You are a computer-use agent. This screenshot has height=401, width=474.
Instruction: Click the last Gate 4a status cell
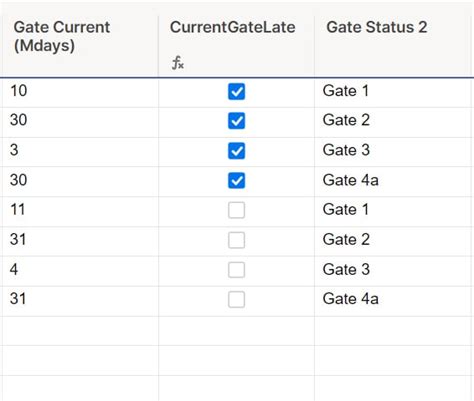tap(393, 301)
